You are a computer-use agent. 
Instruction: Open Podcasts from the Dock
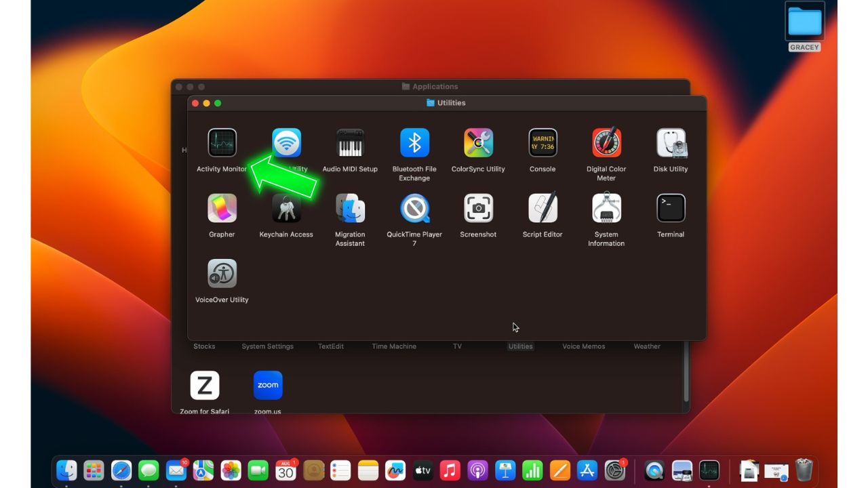(477, 470)
